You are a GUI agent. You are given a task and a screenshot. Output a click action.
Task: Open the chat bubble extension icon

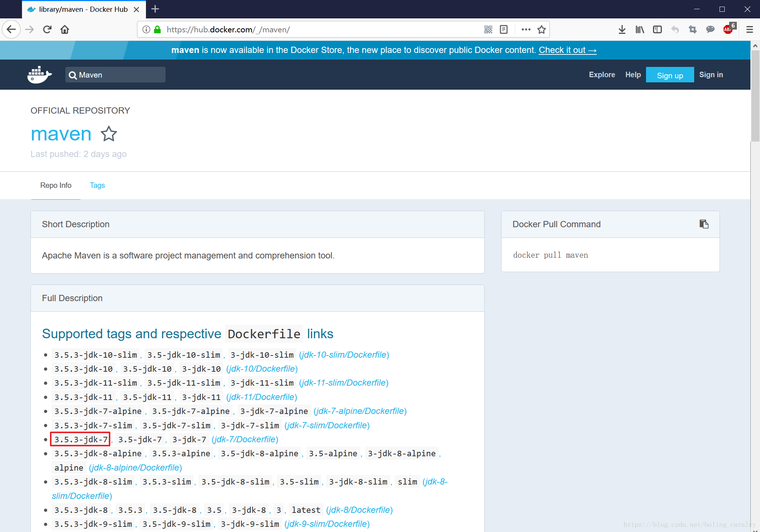(710, 29)
